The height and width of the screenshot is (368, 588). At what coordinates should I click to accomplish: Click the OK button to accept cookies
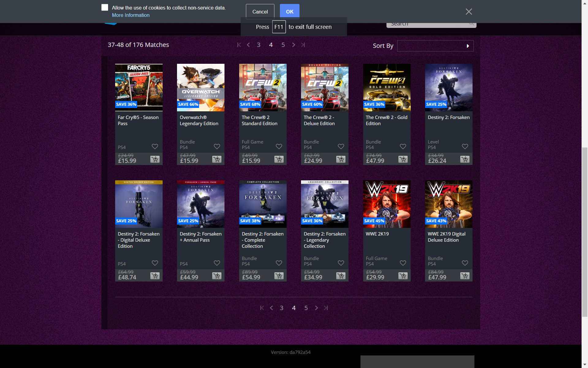(289, 11)
